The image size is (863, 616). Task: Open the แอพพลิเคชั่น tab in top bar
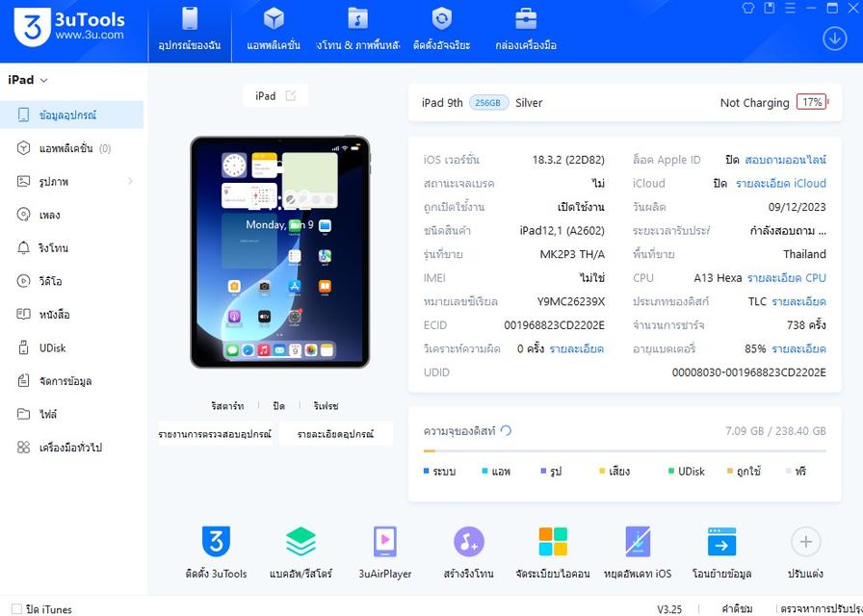[274, 31]
